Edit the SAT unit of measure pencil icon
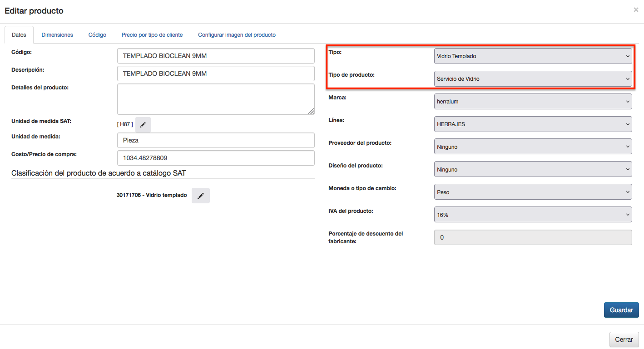Image resolution: width=644 pixels, height=349 pixels. pos(143,125)
